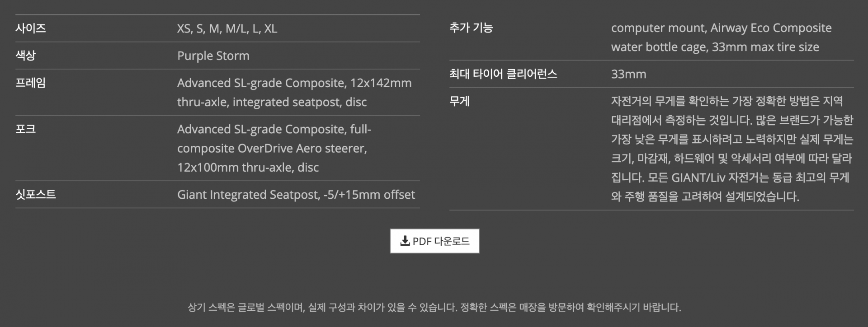Select the 색상 spec label
This screenshot has width=868, height=327.
tap(25, 56)
